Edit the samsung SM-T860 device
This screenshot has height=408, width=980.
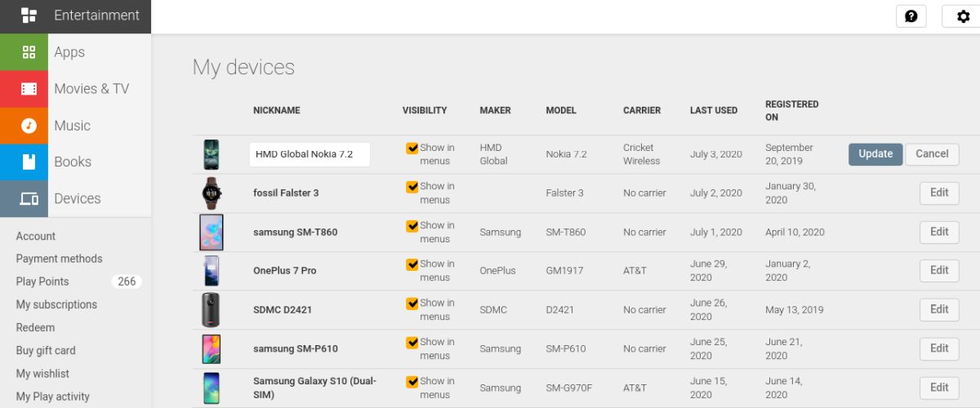pyautogui.click(x=939, y=232)
